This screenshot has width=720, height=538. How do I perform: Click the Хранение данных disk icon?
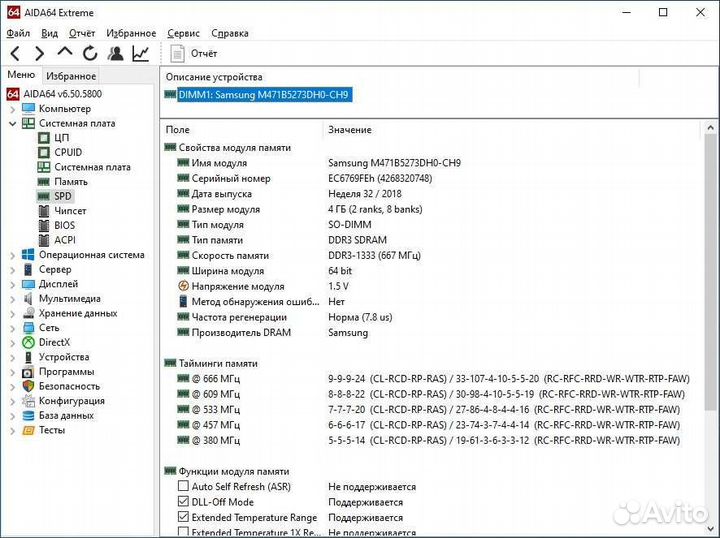coord(28,314)
